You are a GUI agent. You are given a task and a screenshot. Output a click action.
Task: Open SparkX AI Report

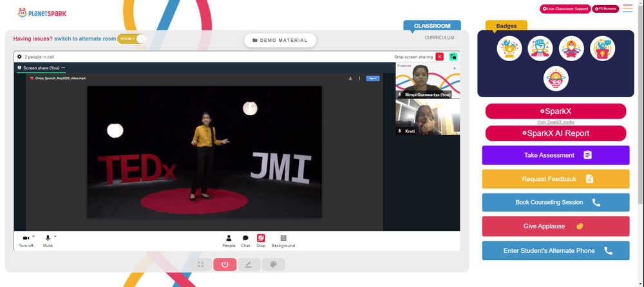pos(556,133)
